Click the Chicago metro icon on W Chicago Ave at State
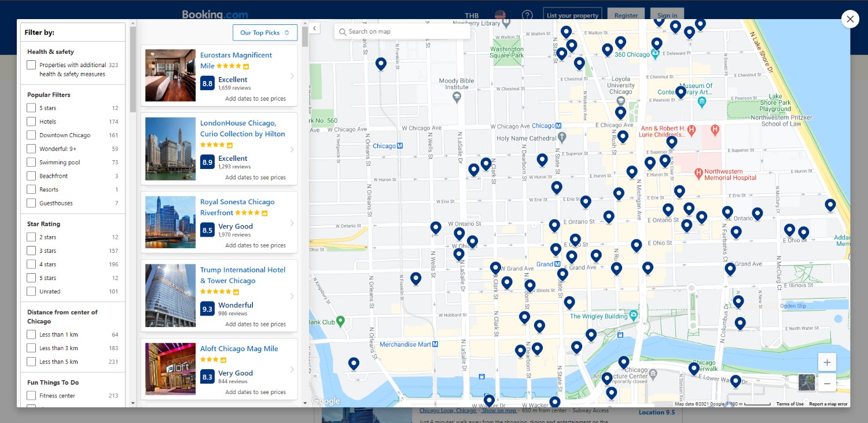The height and width of the screenshot is (423, 868). [558, 126]
